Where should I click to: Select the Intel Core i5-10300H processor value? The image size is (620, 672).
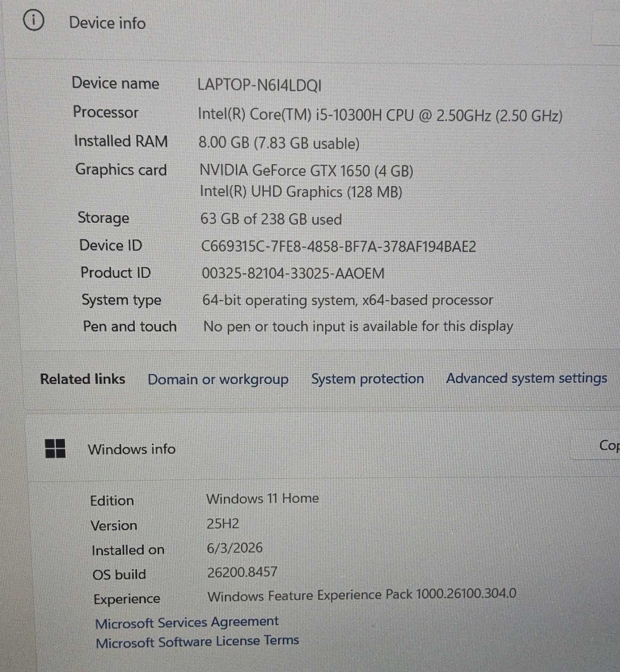pyautogui.click(x=380, y=115)
